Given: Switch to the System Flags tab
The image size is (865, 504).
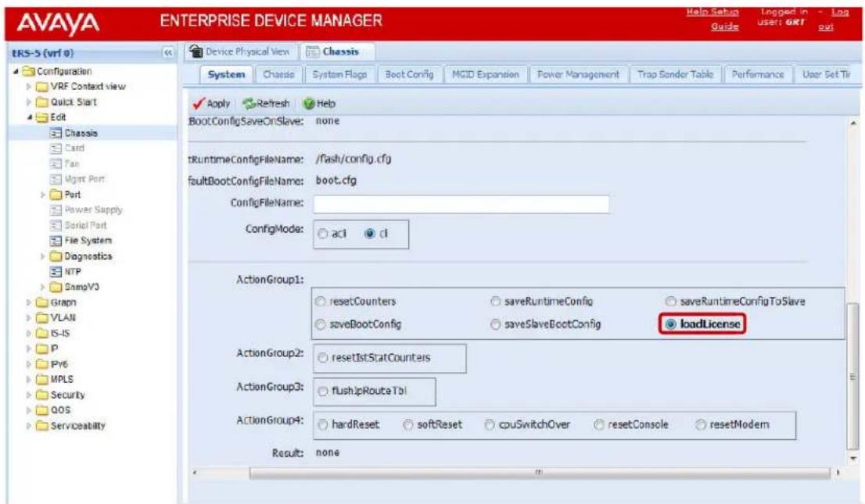Looking at the screenshot, I should pos(339,74).
